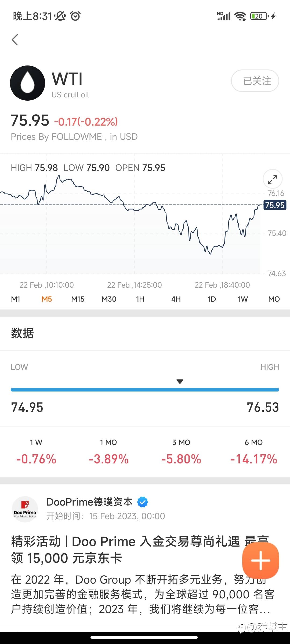Tap the 75.95 current price chart label
Screen dimensions: 290x644
(275, 205)
